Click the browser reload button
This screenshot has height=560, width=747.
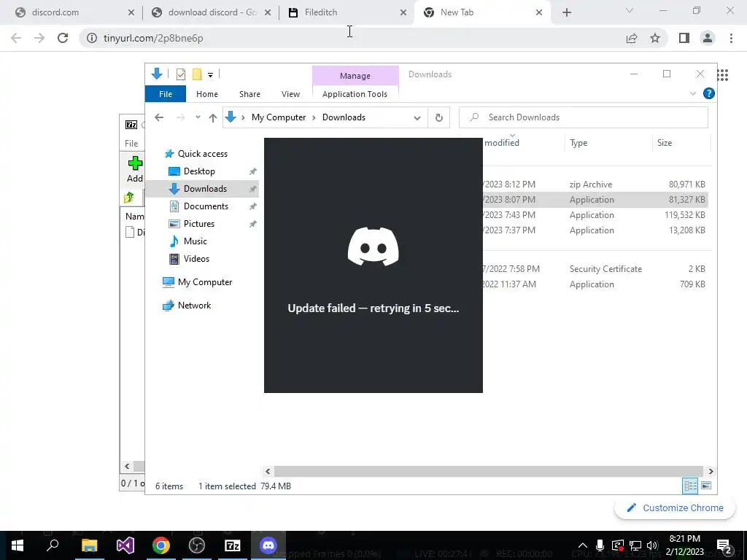click(63, 38)
